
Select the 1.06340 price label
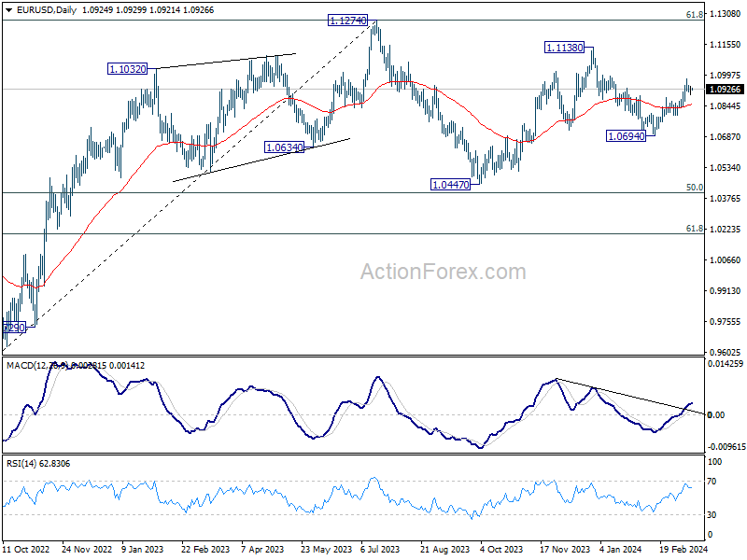(x=284, y=147)
